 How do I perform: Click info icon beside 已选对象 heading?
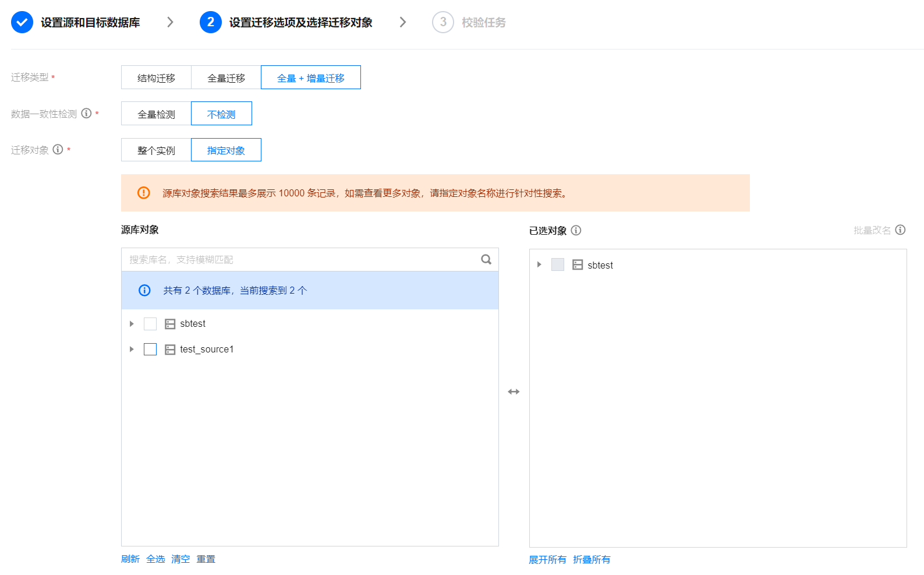tap(576, 230)
